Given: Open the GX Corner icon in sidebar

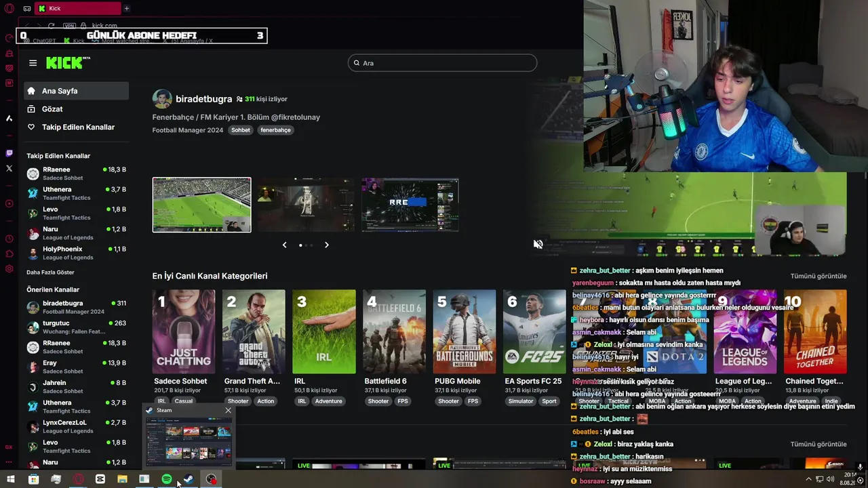Looking at the screenshot, I should tap(9, 447).
